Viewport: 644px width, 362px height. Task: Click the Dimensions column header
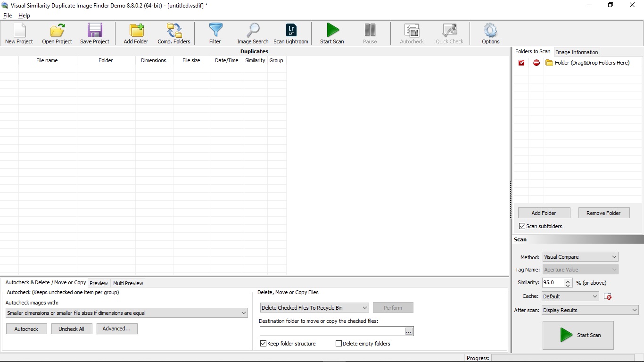coord(154,60)
